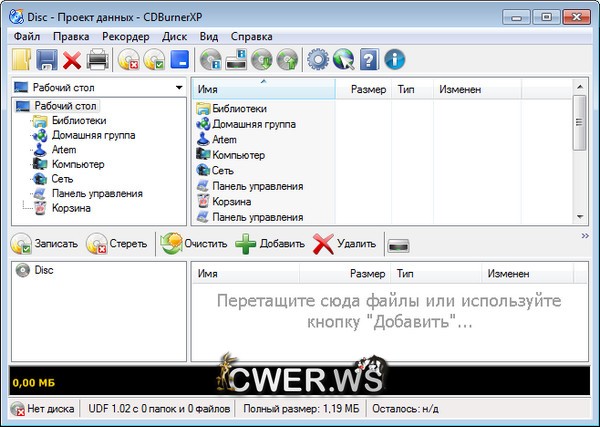Click the file list vertical scrollbar down arrow
The height and width of the screenshot is (427, 600).
(579, 216)
